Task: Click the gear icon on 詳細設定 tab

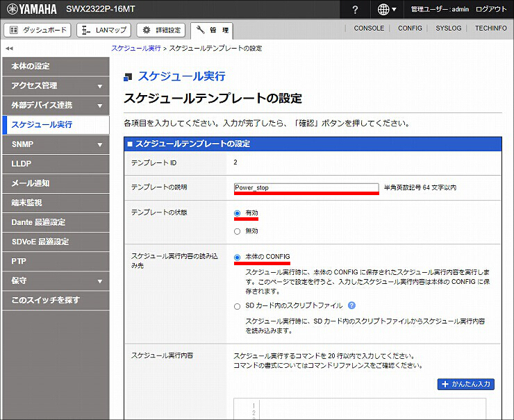Action: 146,30
